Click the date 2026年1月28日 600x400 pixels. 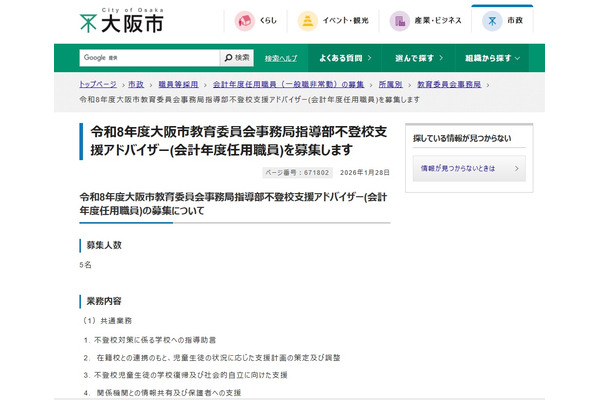pos(365,173)
